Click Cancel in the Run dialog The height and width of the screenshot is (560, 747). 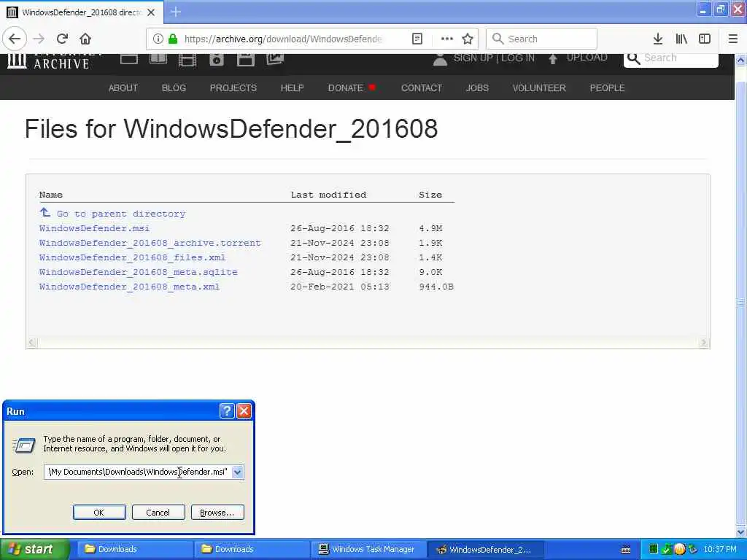(x=158, y=513)
